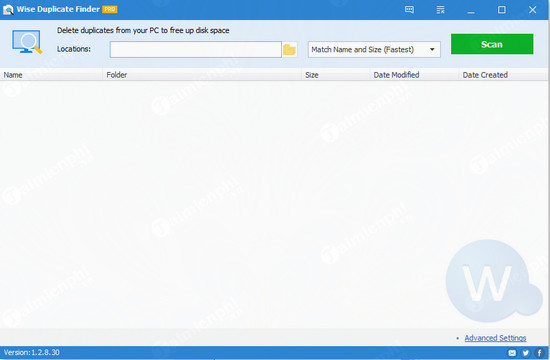This screenshot has height=360, width=550.
Task: Start the green Scan button
Action: pos(492,44)
